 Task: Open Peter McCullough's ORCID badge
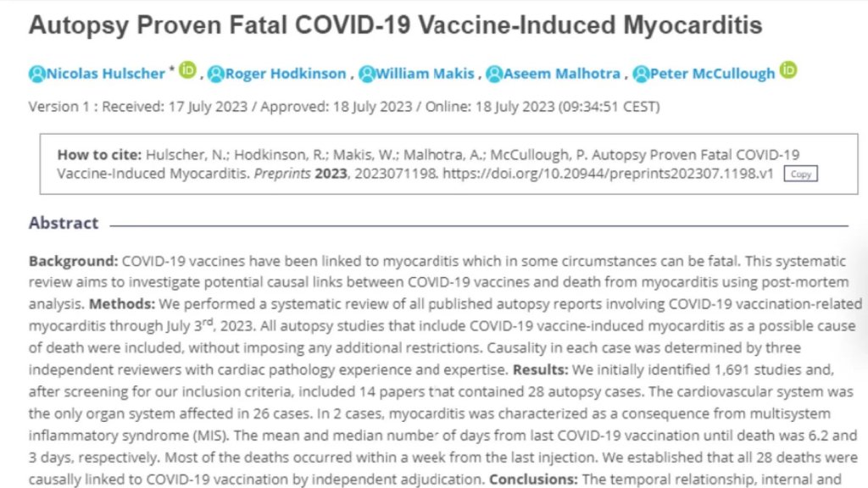click(788, 71)
